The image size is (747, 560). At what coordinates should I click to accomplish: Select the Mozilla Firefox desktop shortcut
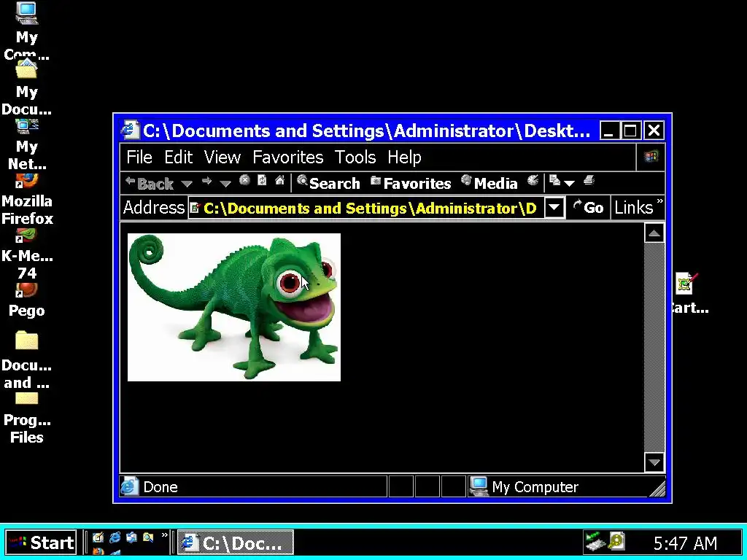[x=27, y=200]
